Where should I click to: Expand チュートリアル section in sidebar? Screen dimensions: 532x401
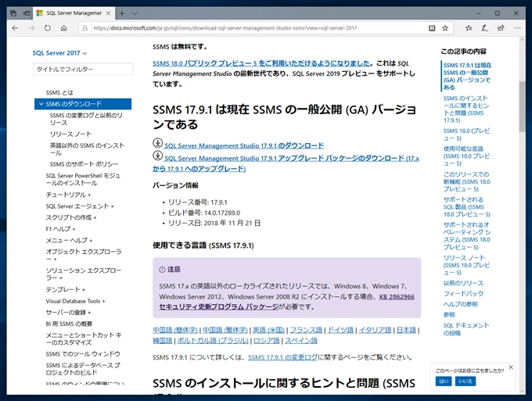68,195
